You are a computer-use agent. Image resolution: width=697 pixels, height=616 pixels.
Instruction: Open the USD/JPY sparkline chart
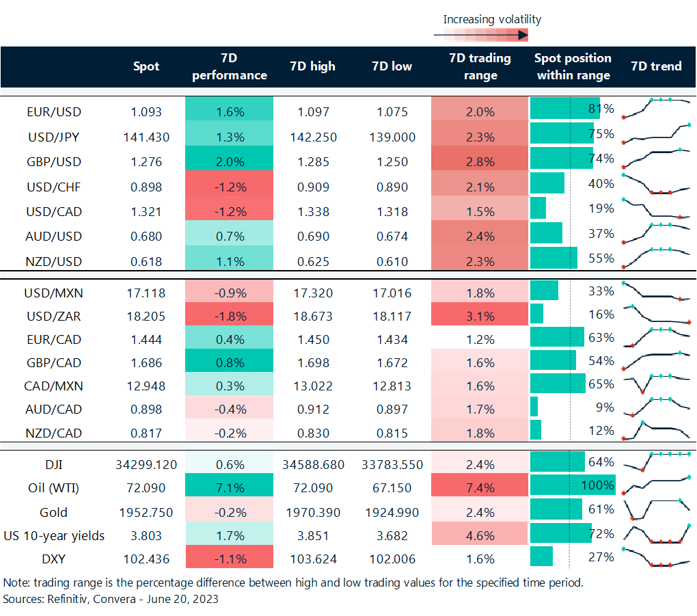[656, 135]
